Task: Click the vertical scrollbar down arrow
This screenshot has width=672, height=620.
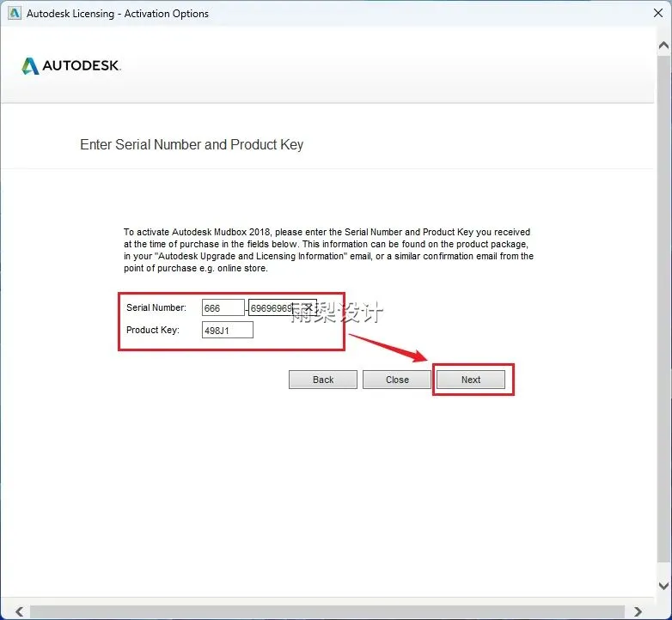Action: (663, 586)
